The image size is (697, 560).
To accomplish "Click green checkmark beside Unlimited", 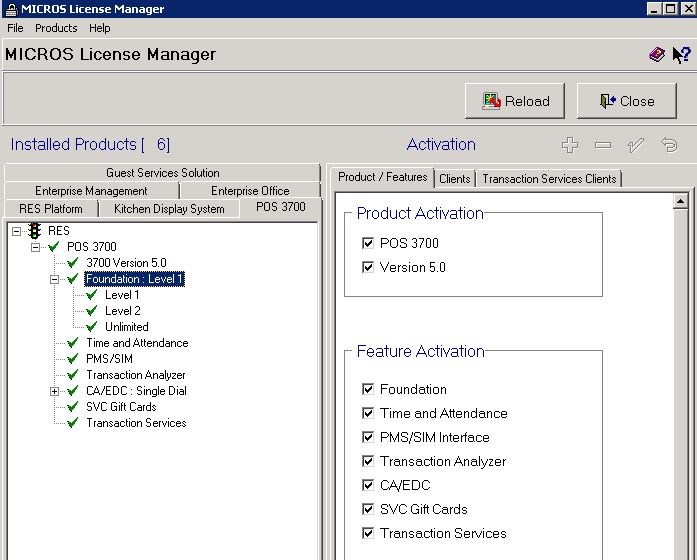I will 92,327.
